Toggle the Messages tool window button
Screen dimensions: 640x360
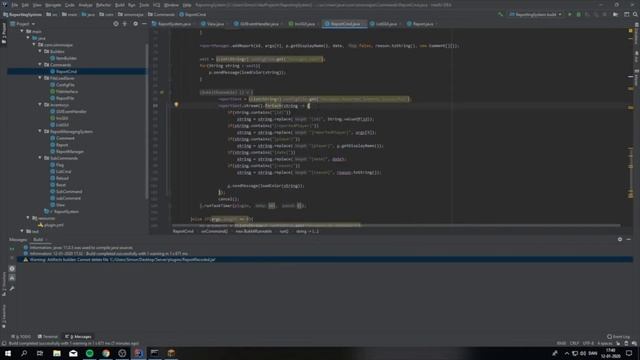pyautogui.click(x=78, y=337)
